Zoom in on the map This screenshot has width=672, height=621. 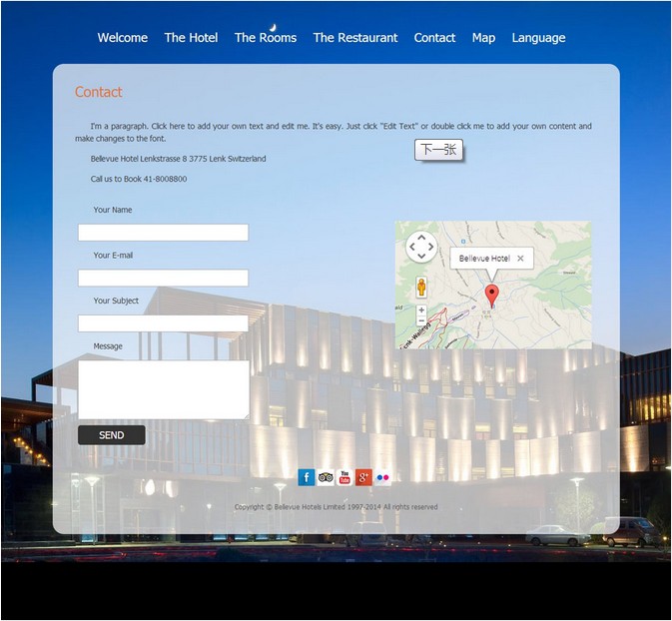tap(421, 310)
